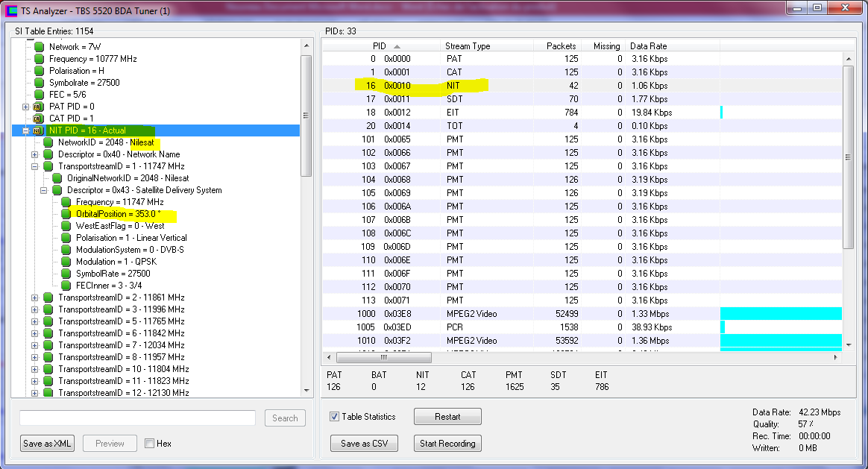Image resolution: width=868 pixels, height=469 pixels.
Task: Collapse the NIT PID = 16 node
Action: (26, 130)
